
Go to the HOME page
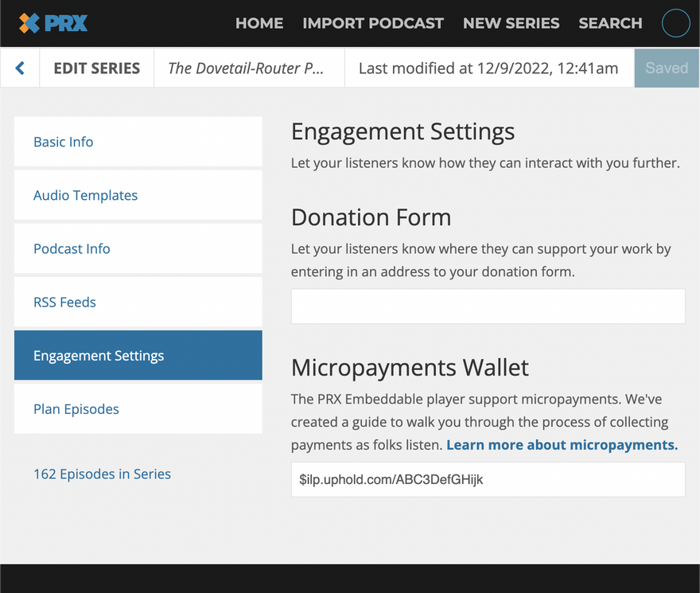point(259,23)
